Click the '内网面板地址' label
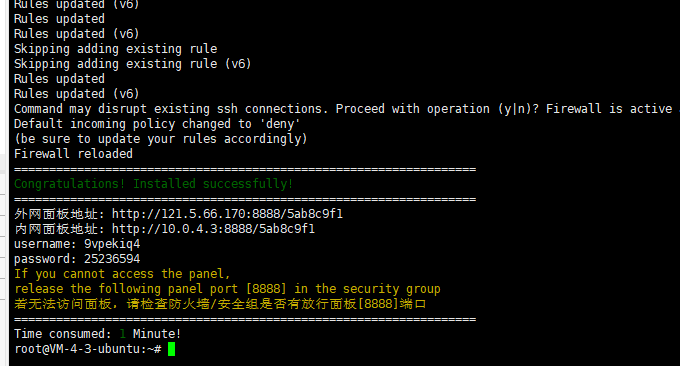Screen dimensions: 680x366 [x=56, y=229]
